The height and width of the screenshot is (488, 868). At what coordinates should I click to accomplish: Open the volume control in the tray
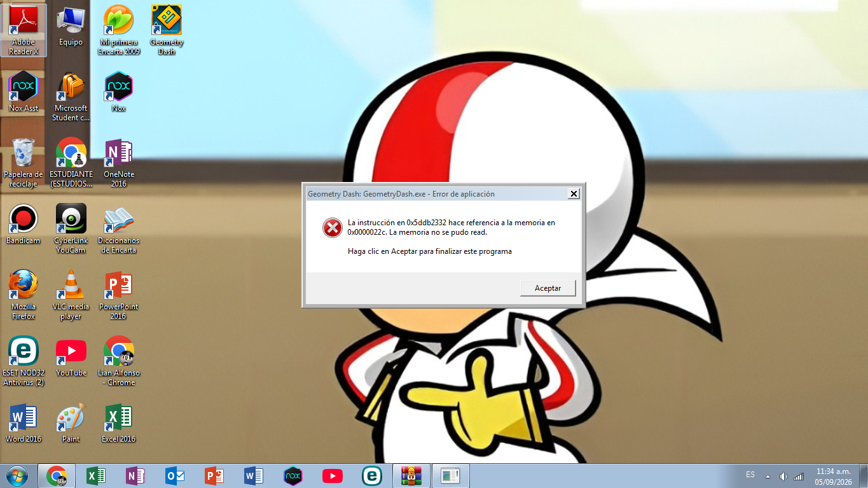click(783, 476)
